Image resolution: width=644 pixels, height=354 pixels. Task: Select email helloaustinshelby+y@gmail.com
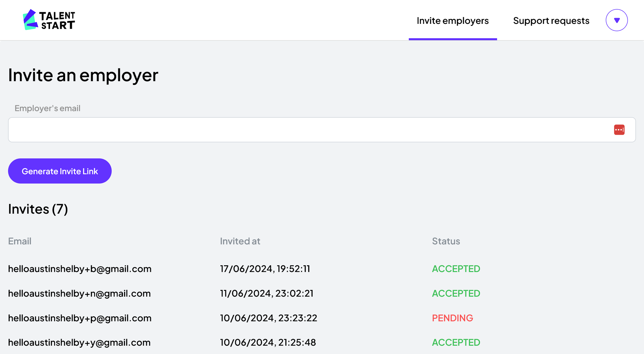pyautogui.click(x=79, y=342)
